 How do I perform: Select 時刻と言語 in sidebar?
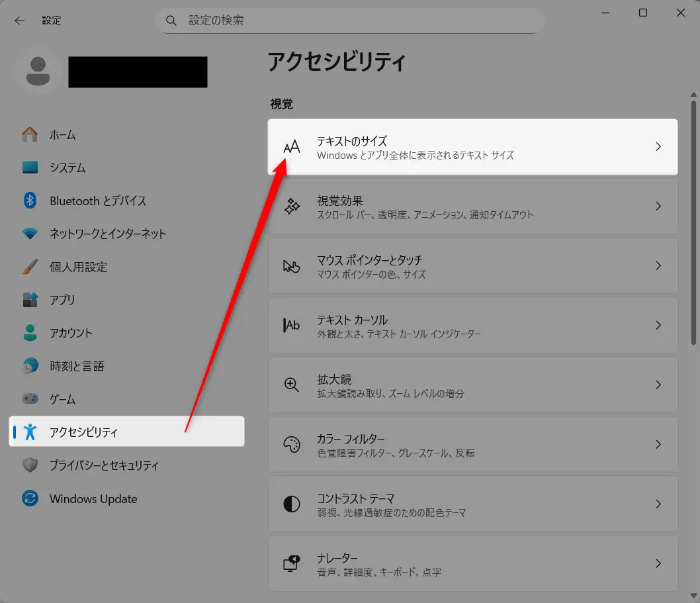[x=126, y=366]
